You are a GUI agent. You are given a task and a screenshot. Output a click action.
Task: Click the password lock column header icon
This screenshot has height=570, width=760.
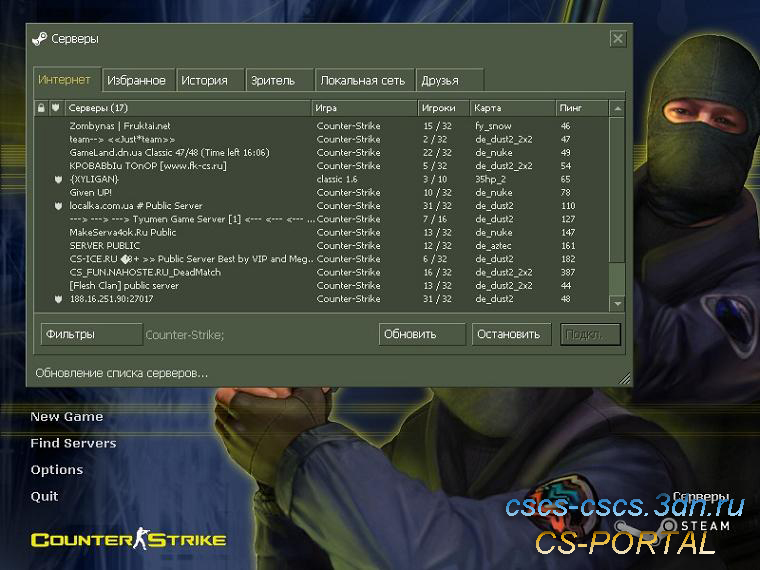(x=41, y=108)
